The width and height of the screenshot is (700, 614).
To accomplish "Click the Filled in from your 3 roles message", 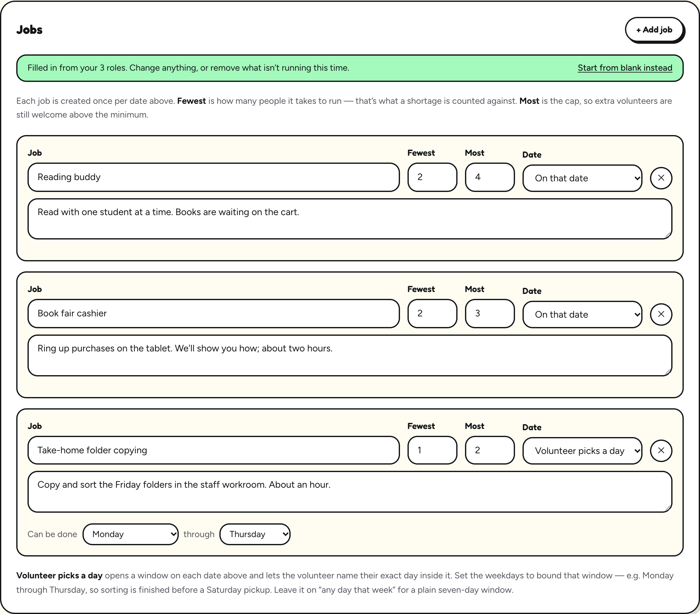I will (x=188, y=68).
